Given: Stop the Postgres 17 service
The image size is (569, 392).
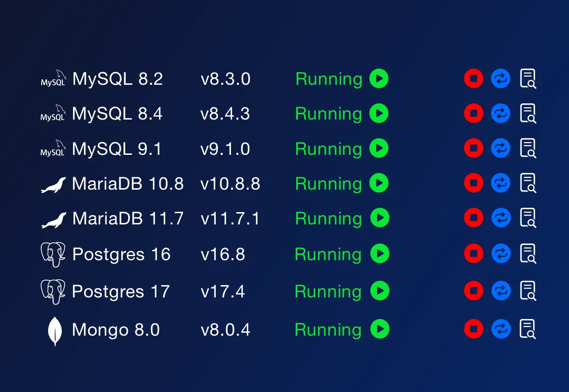Looking at the screenshot, I should tap(473, 291).
